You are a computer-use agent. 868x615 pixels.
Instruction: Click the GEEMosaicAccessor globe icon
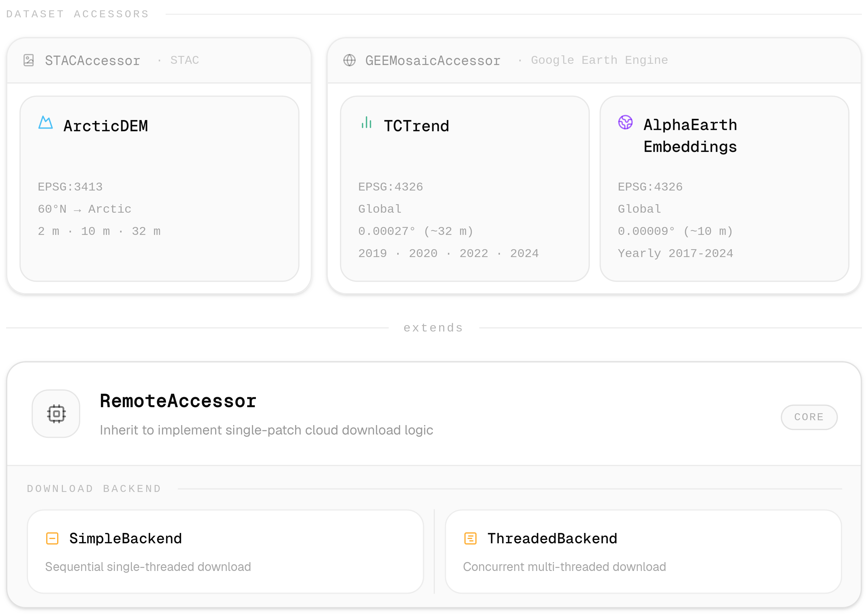pos(349,60)
